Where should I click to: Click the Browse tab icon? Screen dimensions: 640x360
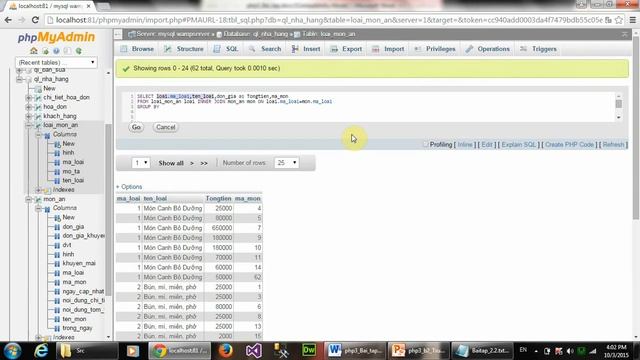click(x=124, y=49)
